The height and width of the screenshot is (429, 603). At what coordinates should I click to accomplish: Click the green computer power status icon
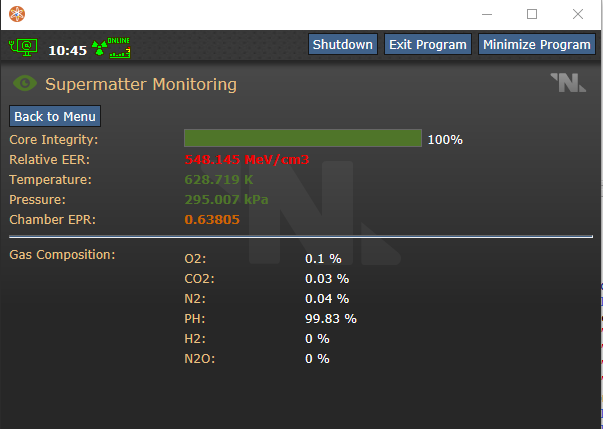click(x=24, y=48)
